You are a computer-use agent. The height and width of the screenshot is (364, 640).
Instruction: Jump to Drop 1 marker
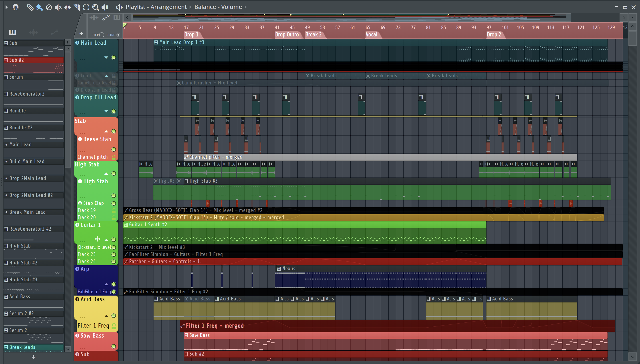click(x=191, y=34)
